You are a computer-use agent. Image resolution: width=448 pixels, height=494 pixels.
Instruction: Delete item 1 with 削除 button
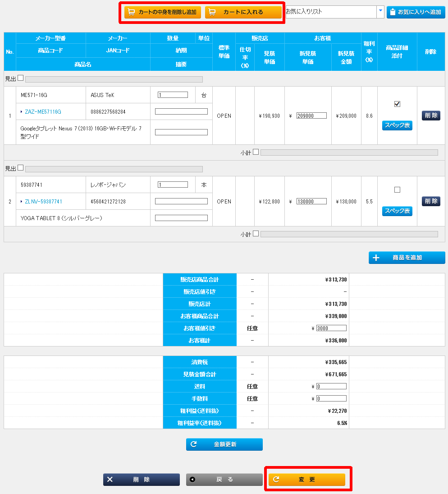click(431, 115)
